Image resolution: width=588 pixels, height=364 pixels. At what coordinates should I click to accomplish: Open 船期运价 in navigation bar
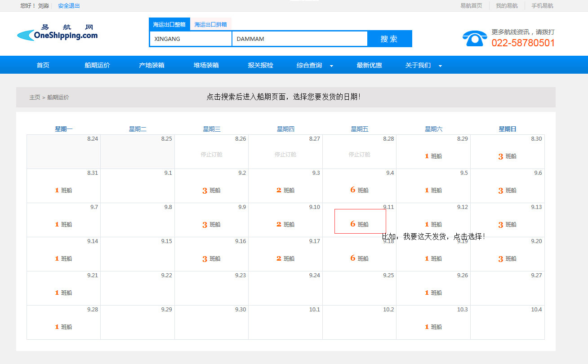(97, 65)
